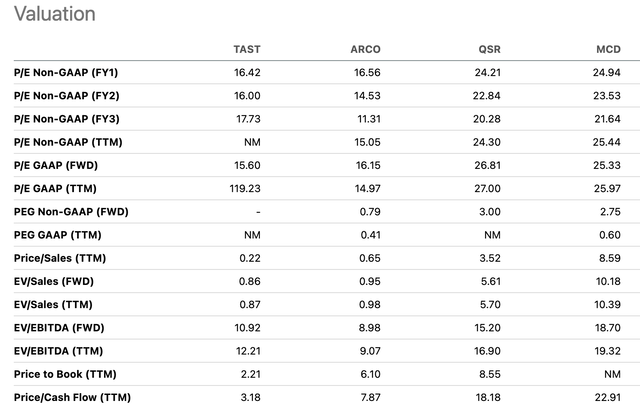
Task: Select the P/E Non-GAAP (FY3) label
Action: [x=67, y=119]
